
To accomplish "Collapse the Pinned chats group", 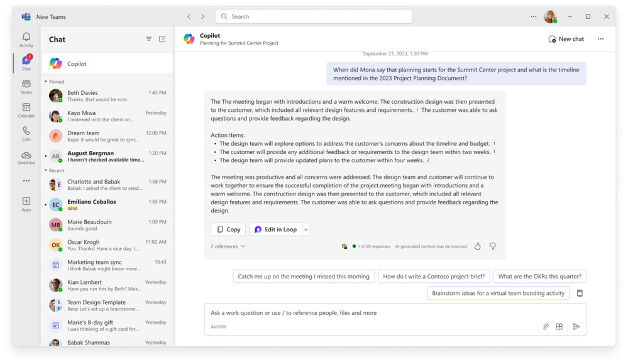I will (46, 82).
